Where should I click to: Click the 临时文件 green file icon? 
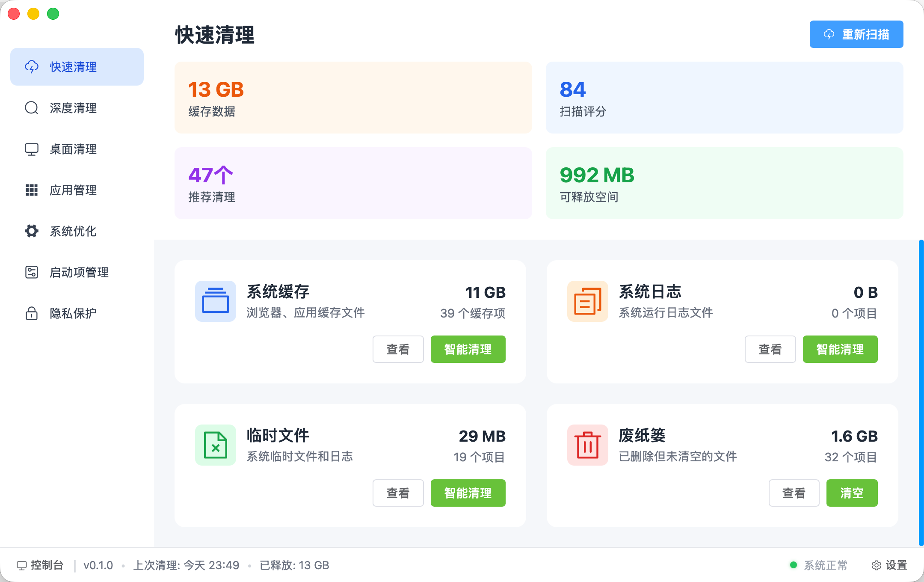215,445
